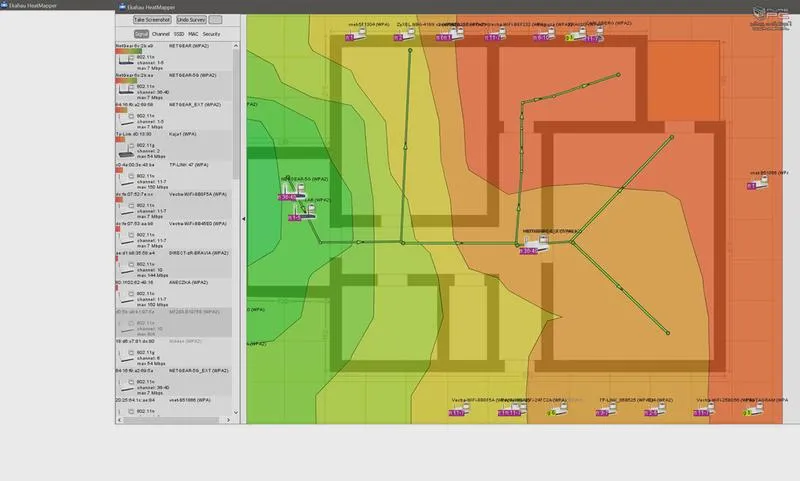800x481 pixels.
Task: Click MAC label NetGear:6c:2k:a9 in first row
Action: click(x=134, y=46)
